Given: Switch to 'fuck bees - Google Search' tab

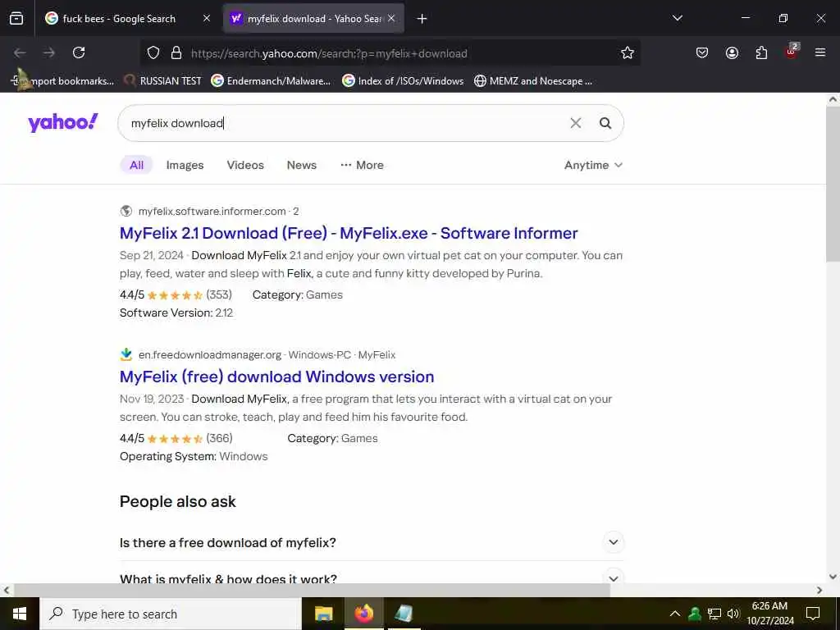Looking at the screenshot, I should (128, 19).
